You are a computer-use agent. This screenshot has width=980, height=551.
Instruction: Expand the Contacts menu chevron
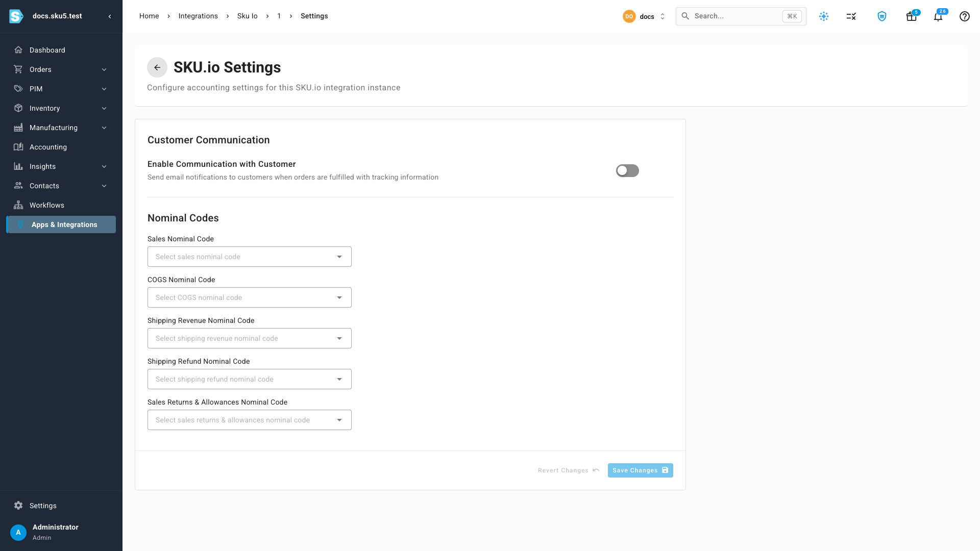pos(104,186)
